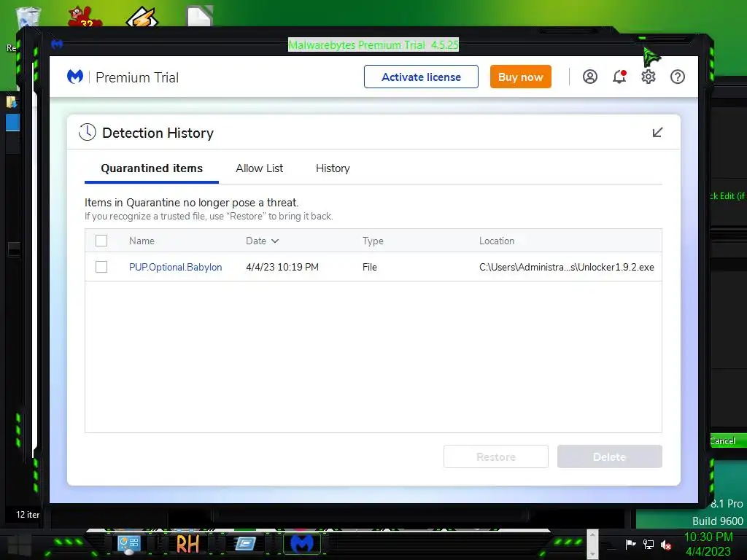Click the muted volume tray icon
Viewport: 747px width, 560px height.
point(666,544)
